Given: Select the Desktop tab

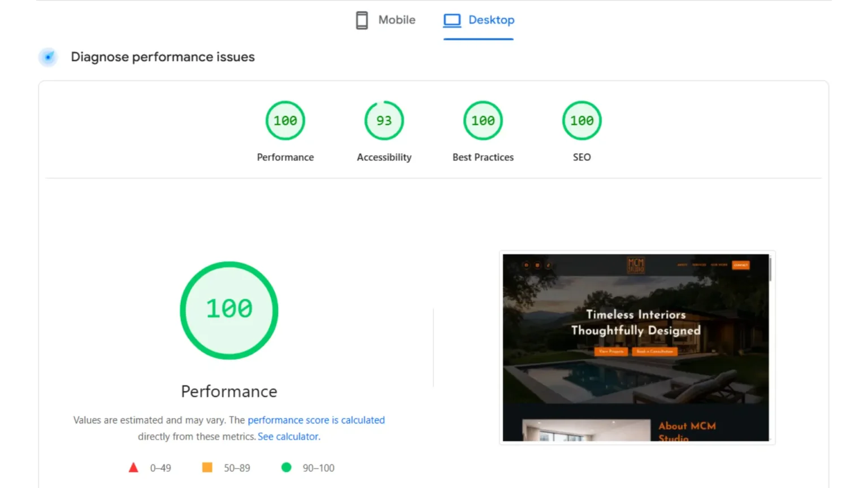Looking at the screenshot, I should [479, 20].
